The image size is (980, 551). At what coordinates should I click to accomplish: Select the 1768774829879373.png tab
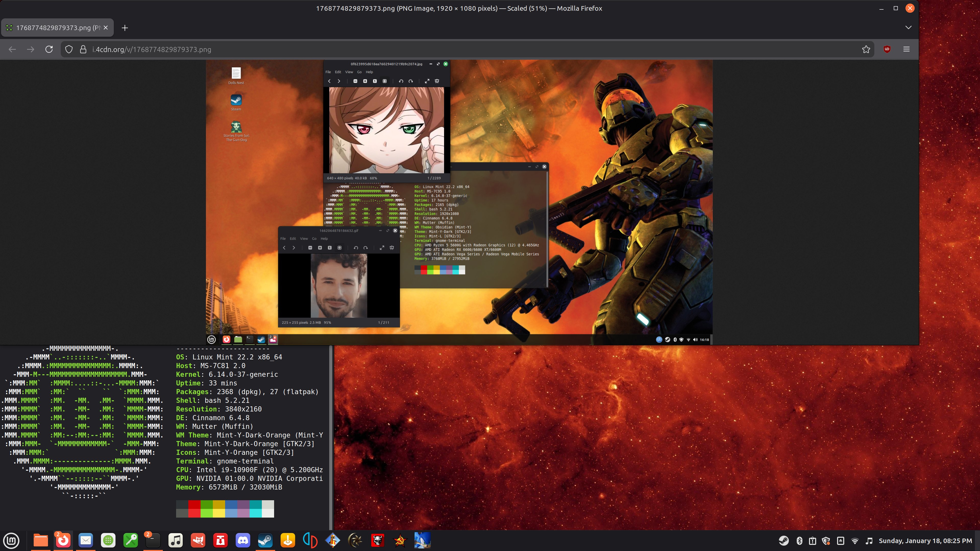coord(53,28)
